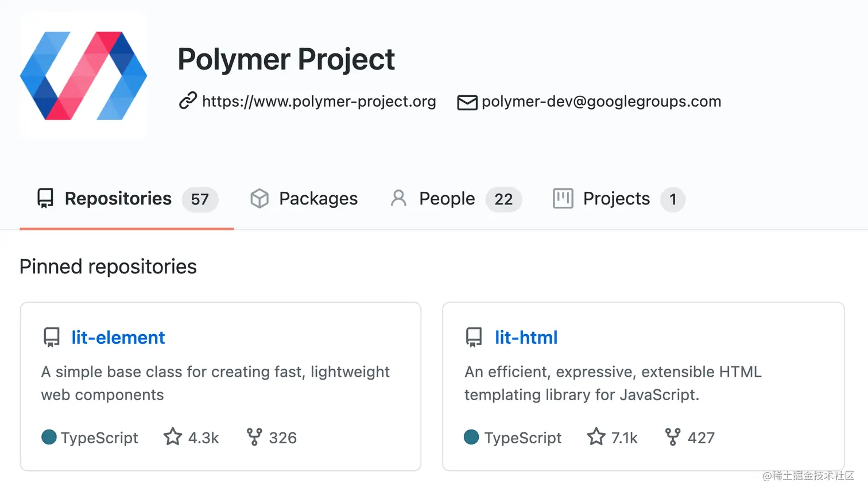Screen dimensions: 868x495
Task: Open the lit-element repository link
Action: click(118, 338)
